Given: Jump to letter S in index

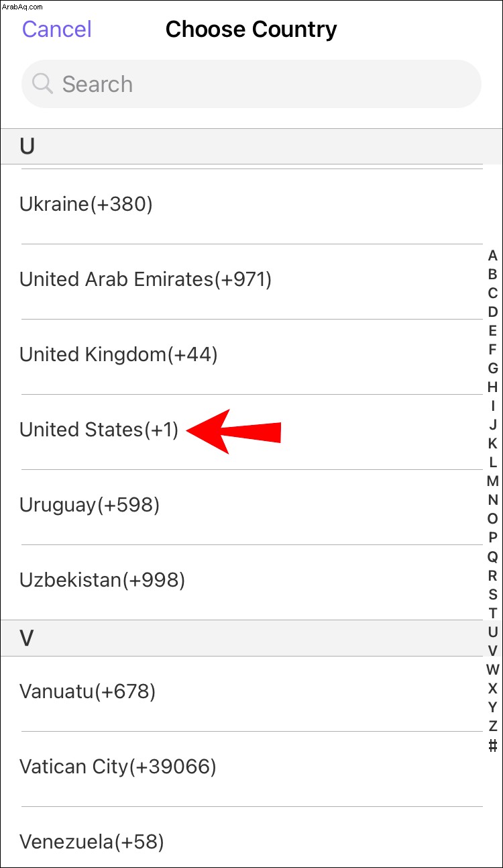Looking at the screenshot, I should pyautogui.click(x=493, y=594).
